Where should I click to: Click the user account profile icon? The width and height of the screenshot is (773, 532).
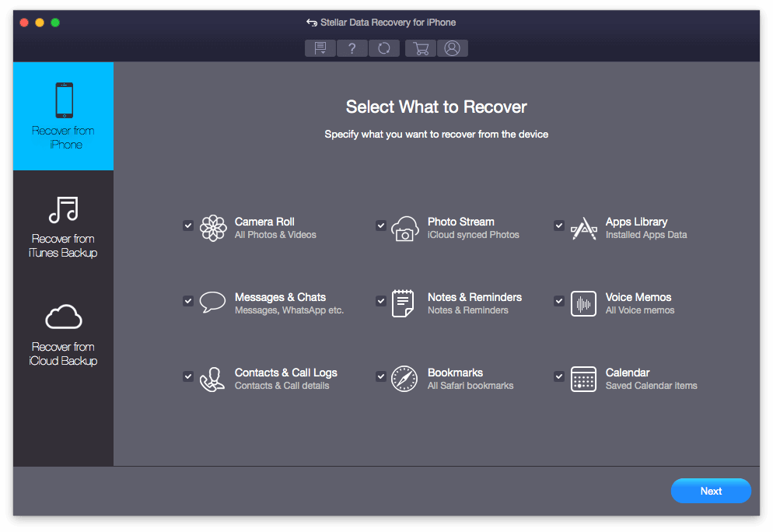click(x=452, y=48)
